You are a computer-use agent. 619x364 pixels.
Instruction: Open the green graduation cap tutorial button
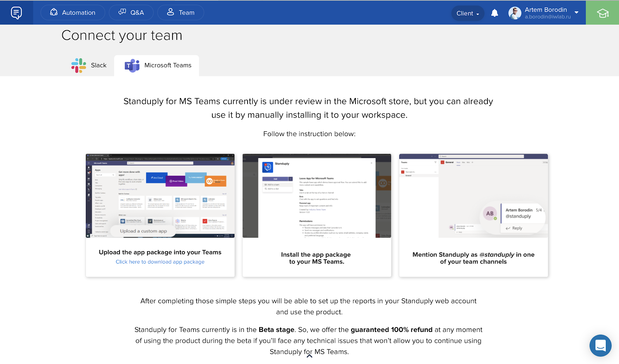602,13
